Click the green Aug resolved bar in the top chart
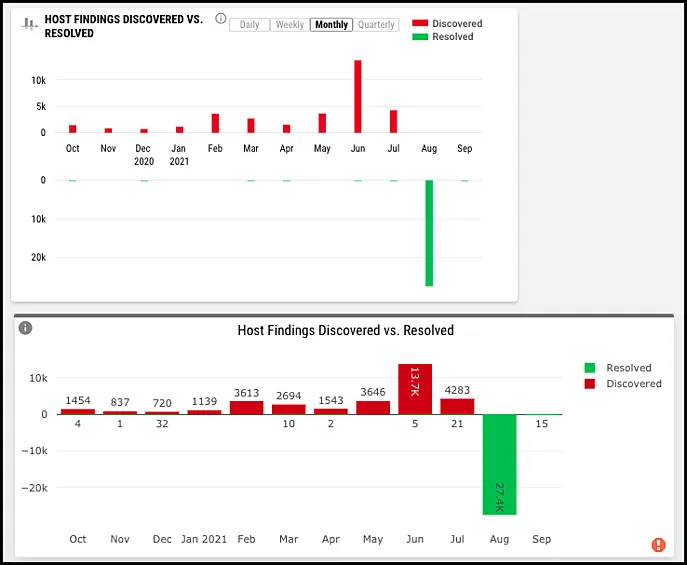 (x=429, y=233)
